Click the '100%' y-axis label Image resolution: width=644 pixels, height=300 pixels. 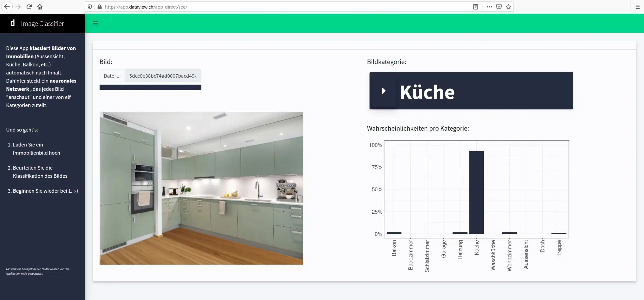tap(376, 145)
